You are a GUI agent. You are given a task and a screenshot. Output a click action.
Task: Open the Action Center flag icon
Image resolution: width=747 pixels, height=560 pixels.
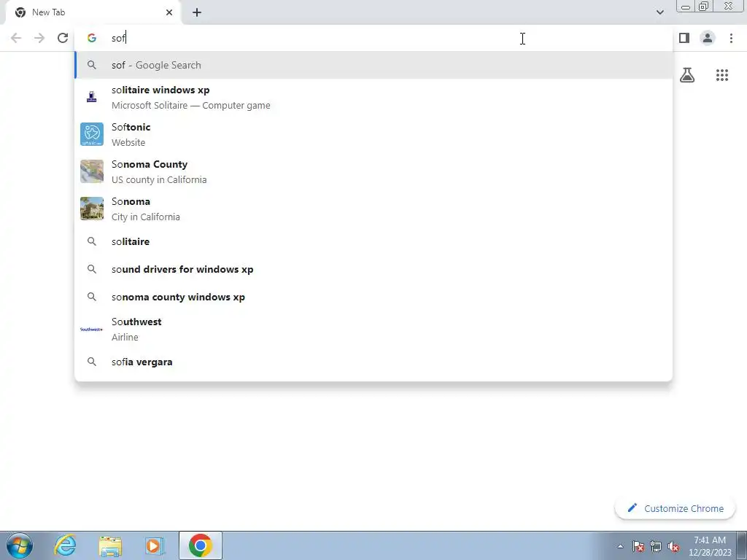coord(638,546)
